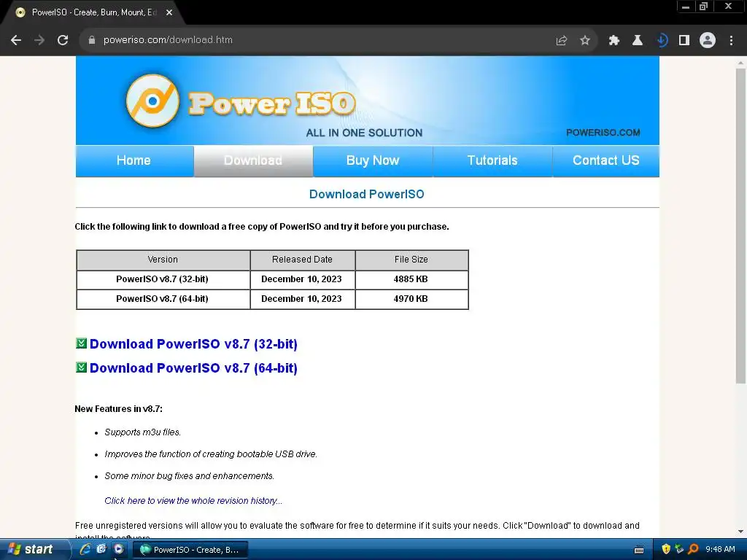Click the PowerISO disc logo
This screenshot has width=747, height=560.
click(152, 101)
